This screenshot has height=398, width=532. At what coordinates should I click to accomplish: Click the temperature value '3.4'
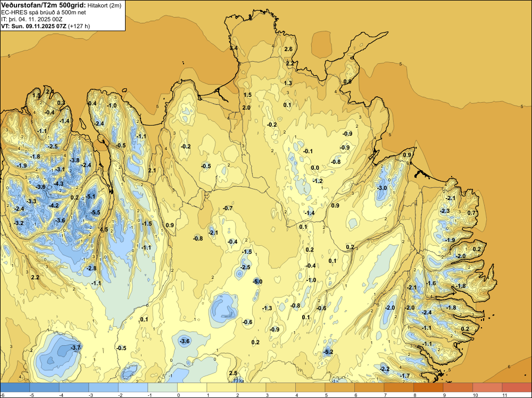coord(234,48)
